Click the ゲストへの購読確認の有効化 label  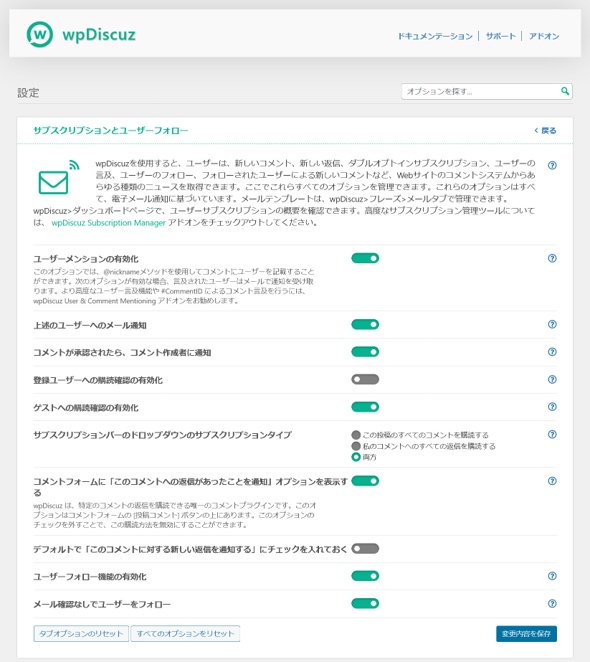click(86, 408)
